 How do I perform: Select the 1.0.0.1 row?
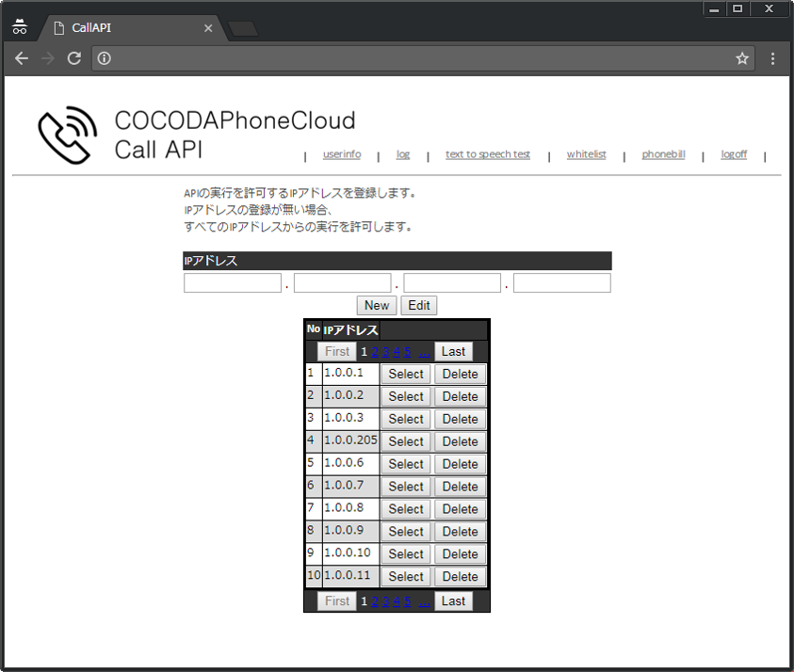[x=406, y=374]
